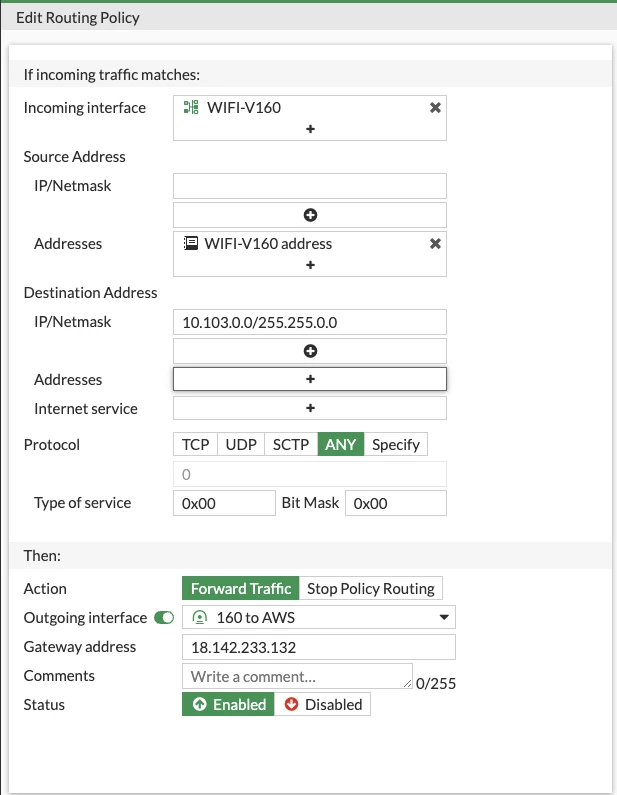Image resolution: width=617 pixels, height=795 pixels.
Task: Click the Edit Routing Policy title
Action: point(78,18)
